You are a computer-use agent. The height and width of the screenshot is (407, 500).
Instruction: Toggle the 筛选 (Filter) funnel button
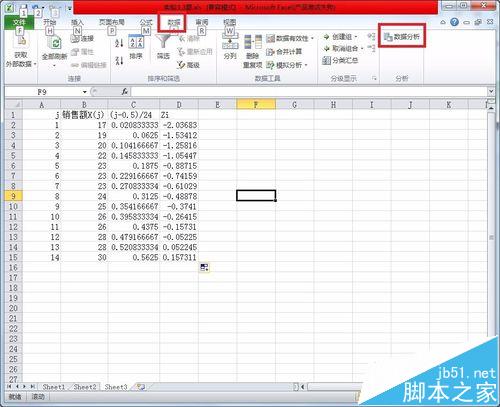pyautogui.click(x=163, y=47)
